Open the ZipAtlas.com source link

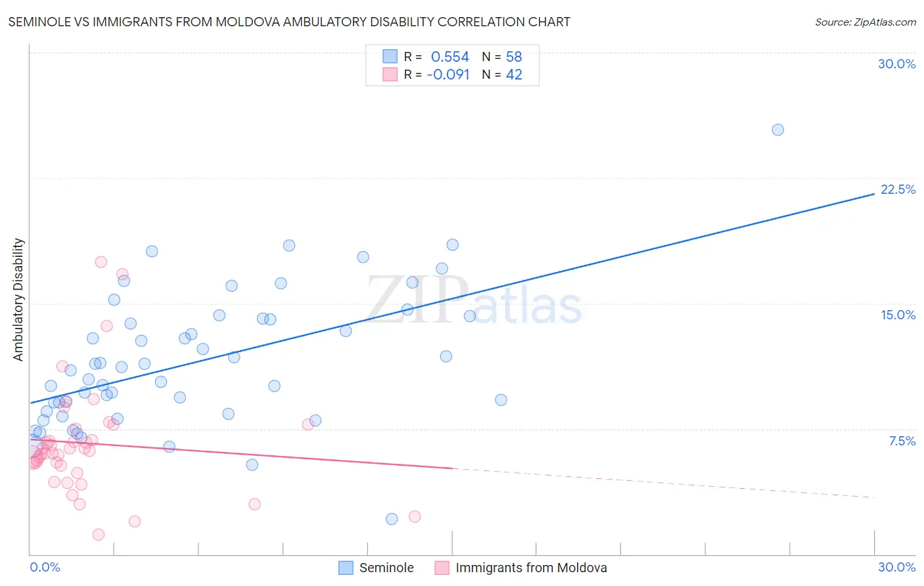tap(866, 22)
